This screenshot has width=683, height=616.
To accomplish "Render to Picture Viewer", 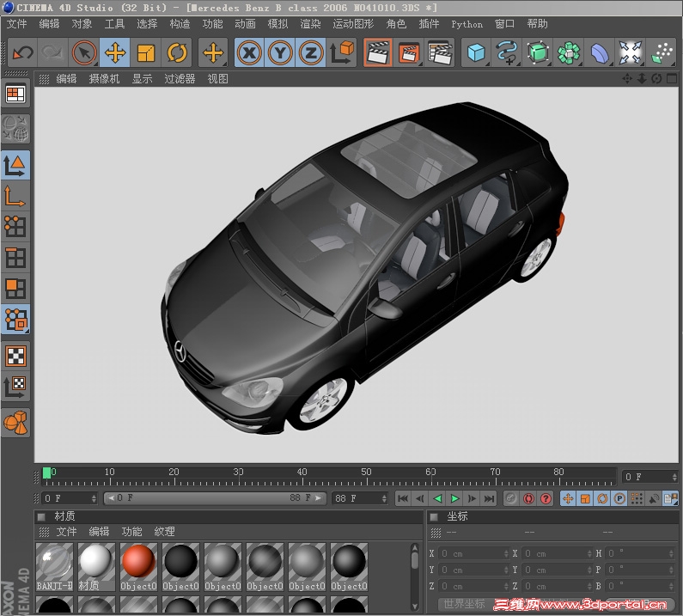I will 409,52.
